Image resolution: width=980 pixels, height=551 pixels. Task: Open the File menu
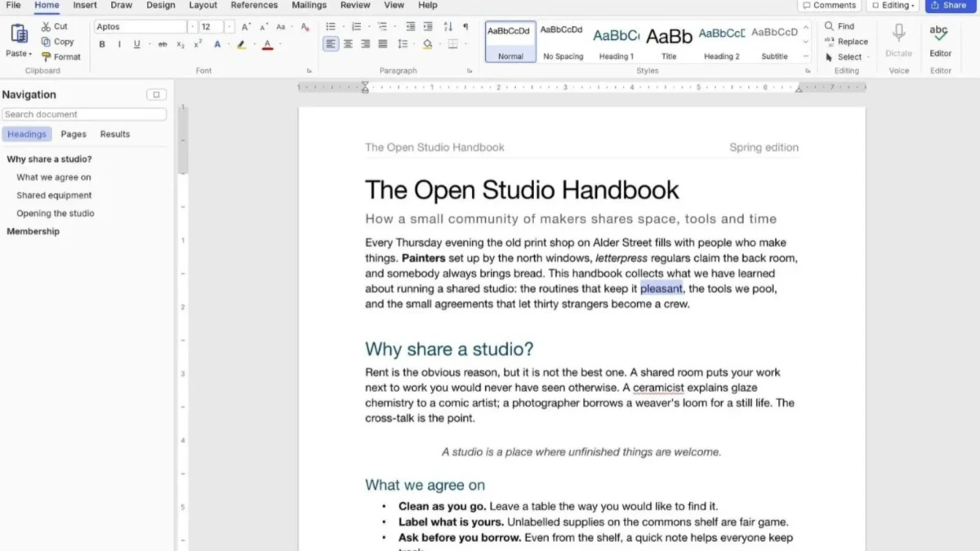(x=13, y=5)
